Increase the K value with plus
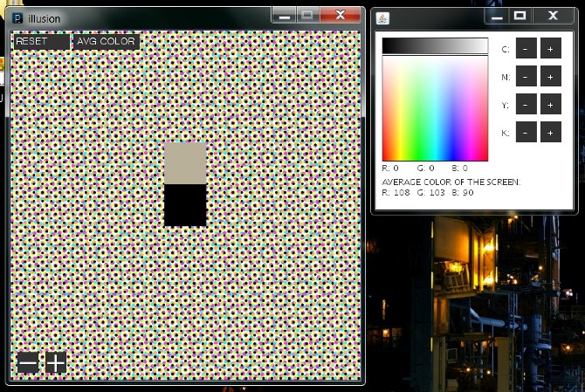585x392 pixels. (550, 133)
